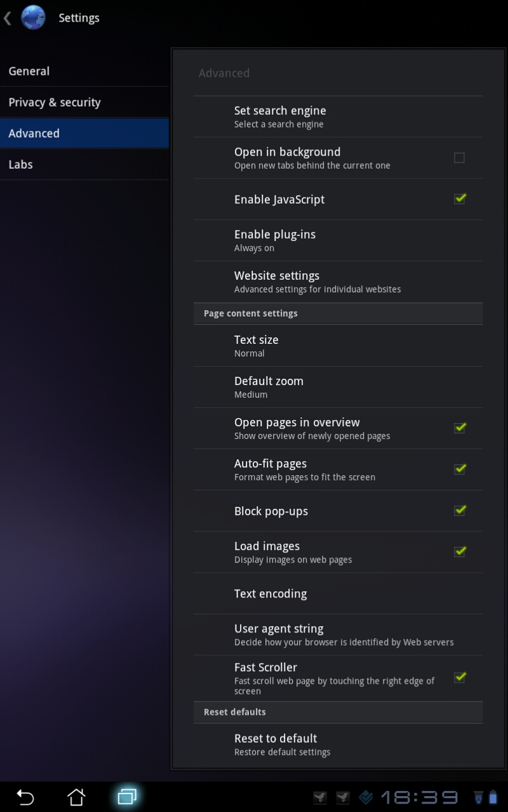Enable the Open in background checkbox
Image resolution: width=508 pixels, height=812 pixels.
coord(459,158)
